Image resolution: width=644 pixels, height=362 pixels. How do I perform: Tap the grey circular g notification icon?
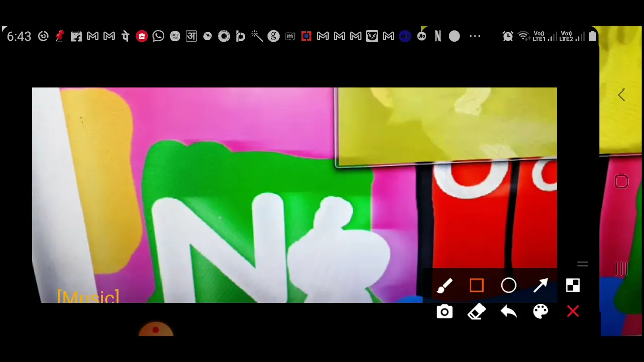click(273, 36)
